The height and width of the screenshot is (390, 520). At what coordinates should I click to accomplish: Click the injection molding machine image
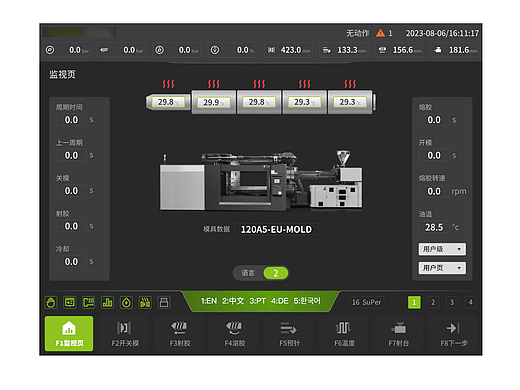pyautogui.click(x=261, y=181)
